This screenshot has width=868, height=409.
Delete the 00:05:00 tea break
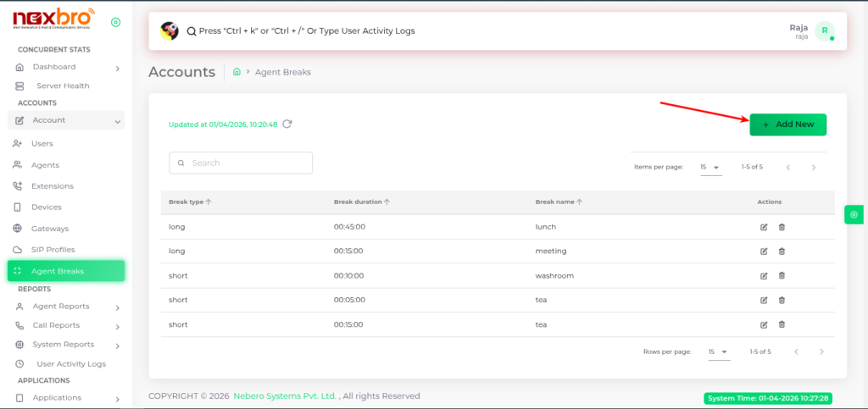tap(782, 301)
